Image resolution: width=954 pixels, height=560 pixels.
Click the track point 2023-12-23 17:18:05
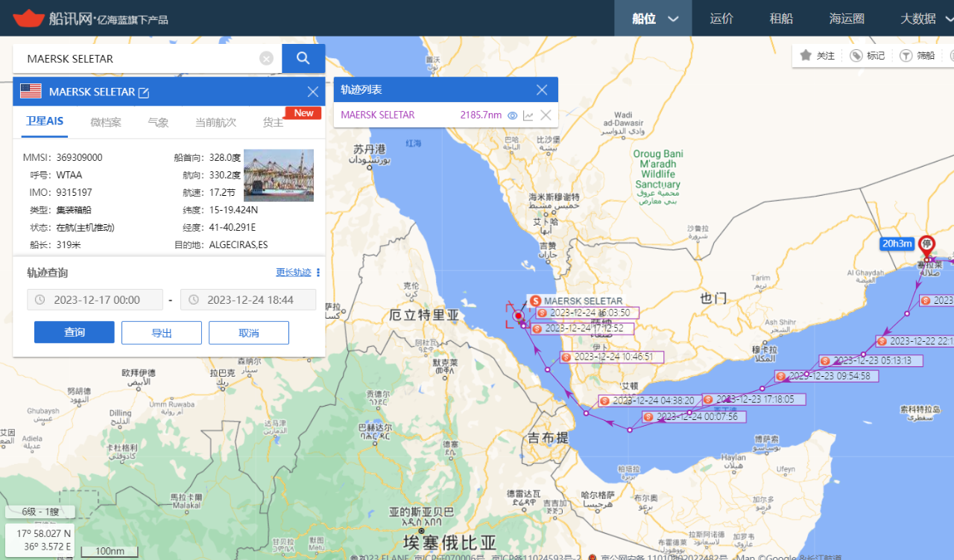coord(754,399)
